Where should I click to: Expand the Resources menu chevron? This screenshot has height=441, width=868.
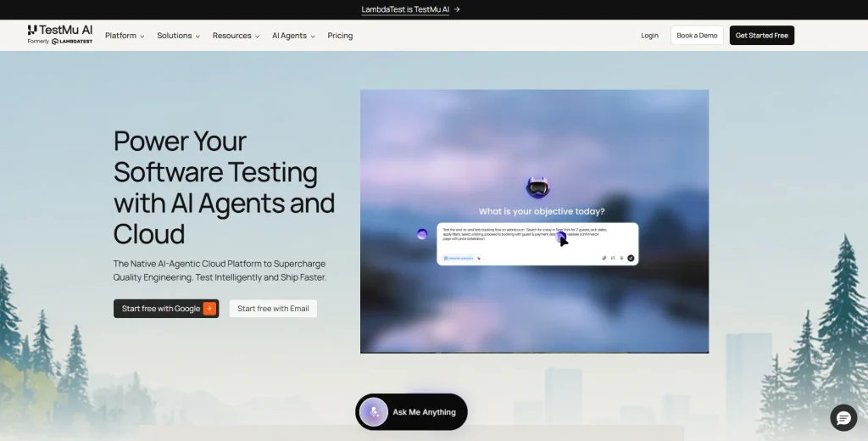[257, 36]
